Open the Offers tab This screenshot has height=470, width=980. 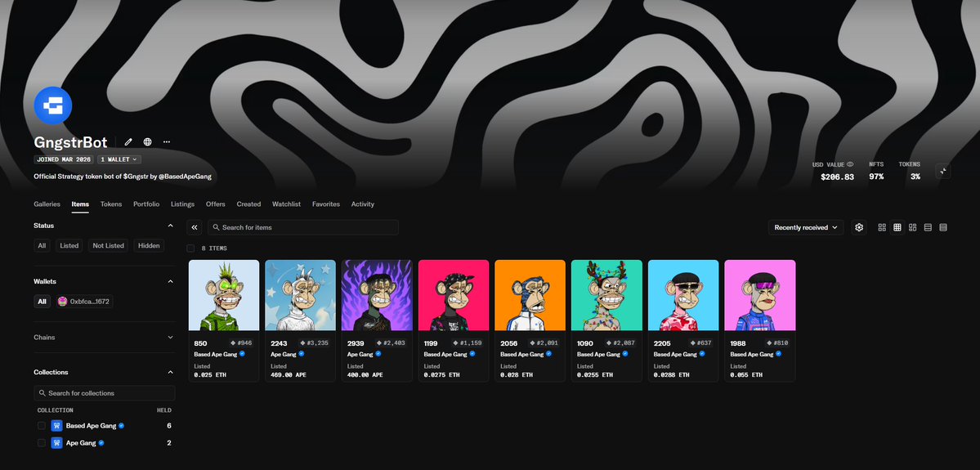pos(216,204)
